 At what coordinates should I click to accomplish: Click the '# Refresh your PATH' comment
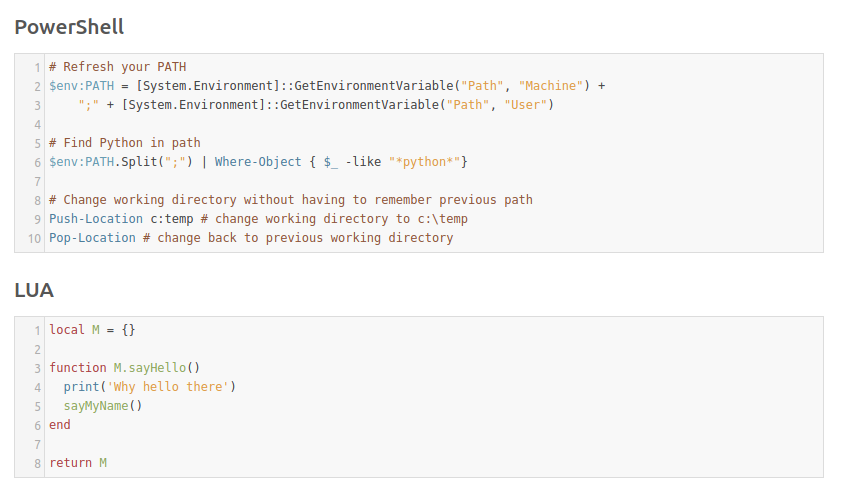[118, 67]
